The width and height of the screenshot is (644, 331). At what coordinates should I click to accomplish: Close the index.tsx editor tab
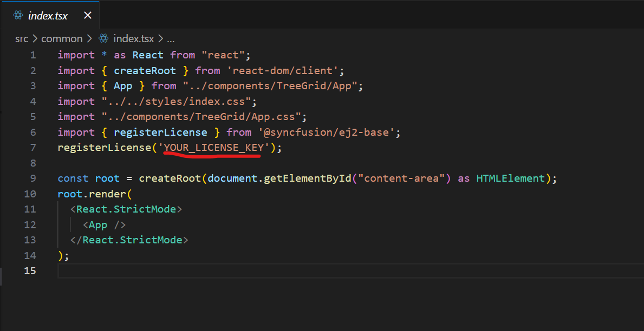(88, 15)
